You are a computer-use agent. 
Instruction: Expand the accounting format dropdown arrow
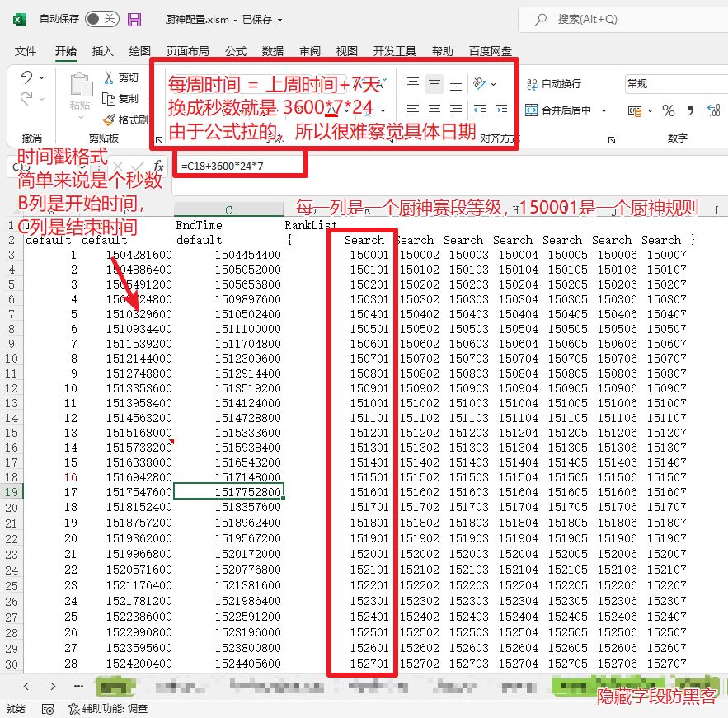(650, 110)
